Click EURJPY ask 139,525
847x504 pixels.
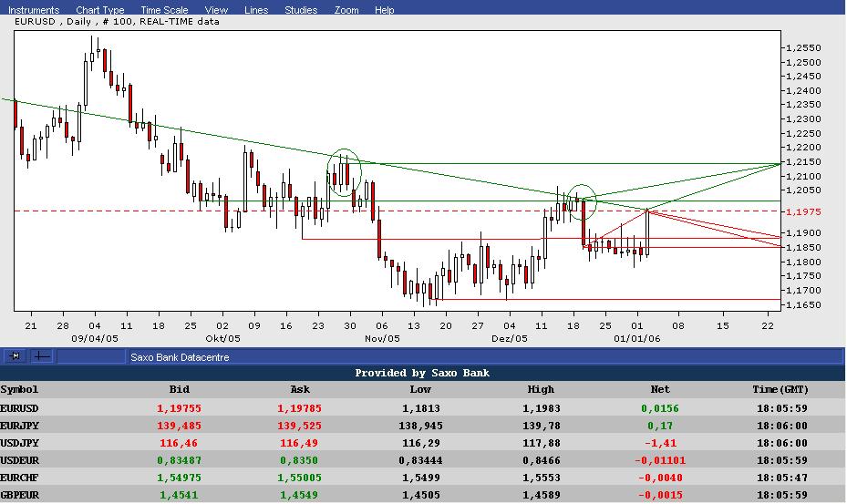tap(299, 426)
